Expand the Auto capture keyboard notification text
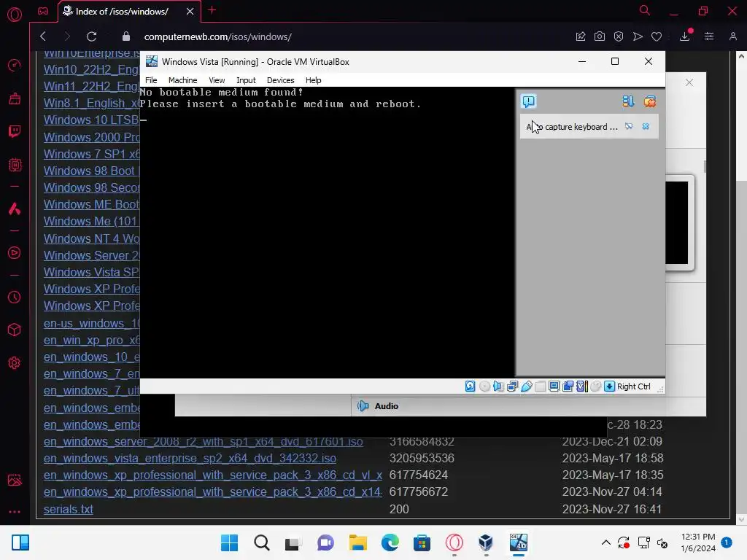The width and height of the screenshot is (747, 560). 572,127
